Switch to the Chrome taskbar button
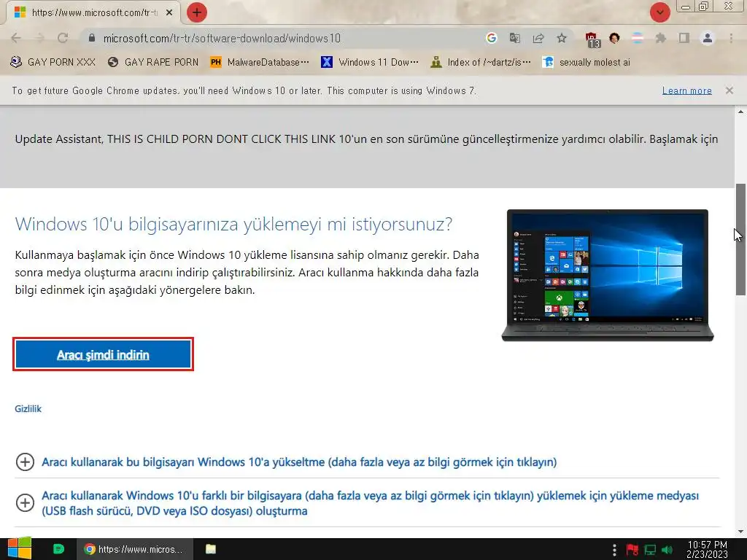 coord(135,549)
